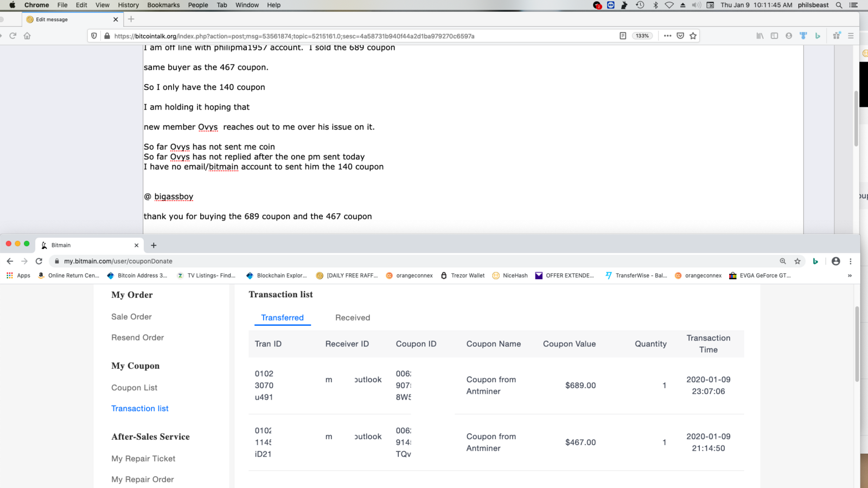Click the my.bitmain.com address bar
The height and width of the screenshot is (488, 868).
point(412,261)
